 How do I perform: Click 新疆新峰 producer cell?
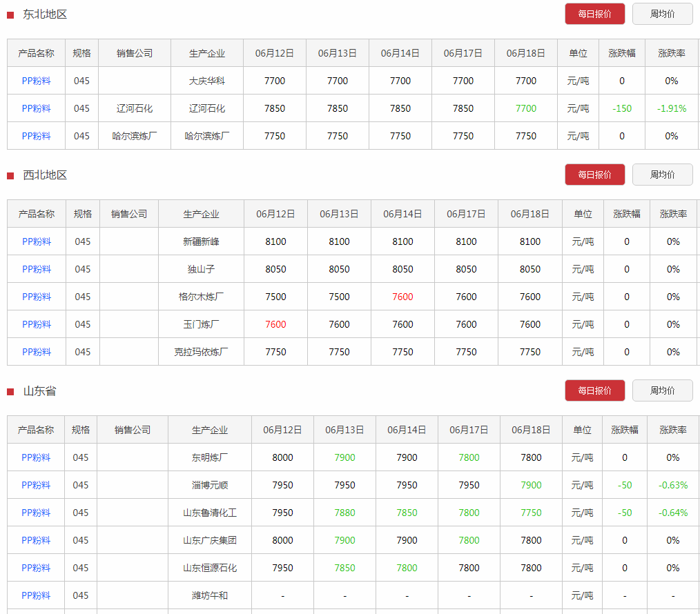[201, 241]
